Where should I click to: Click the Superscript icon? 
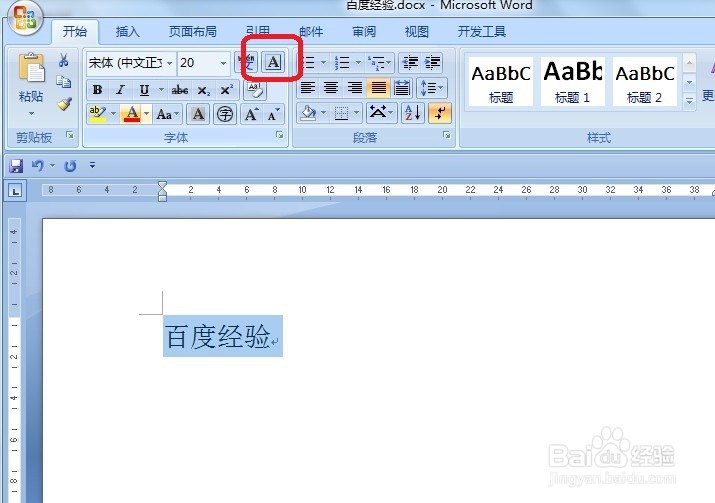[x=226, y=90]
